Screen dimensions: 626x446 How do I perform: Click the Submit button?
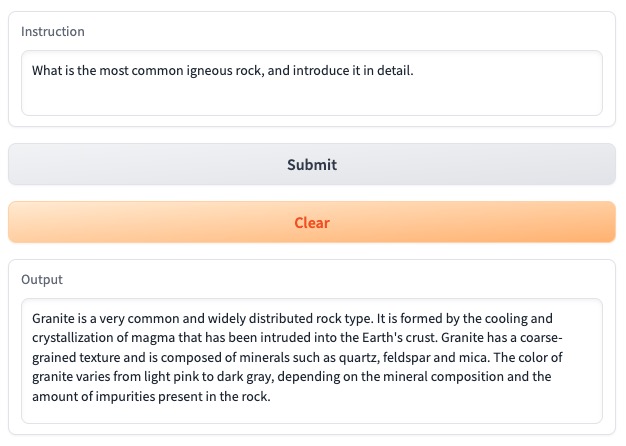click(x=312, y=164)
